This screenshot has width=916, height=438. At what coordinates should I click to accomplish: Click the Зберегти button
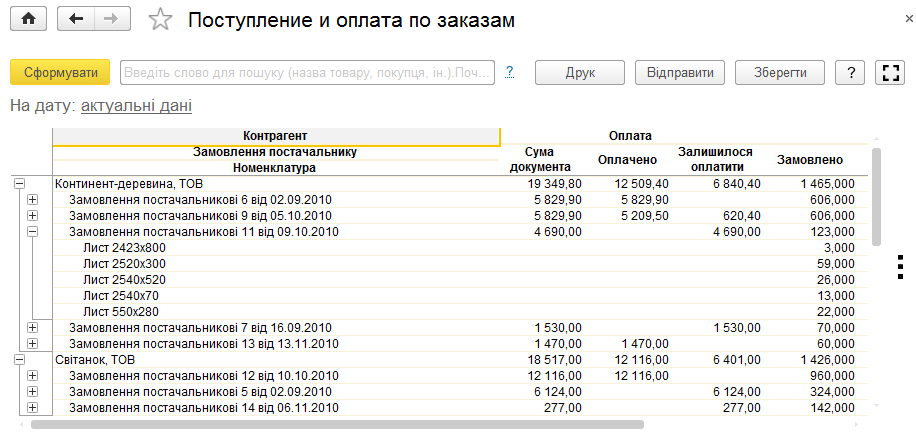780,73
